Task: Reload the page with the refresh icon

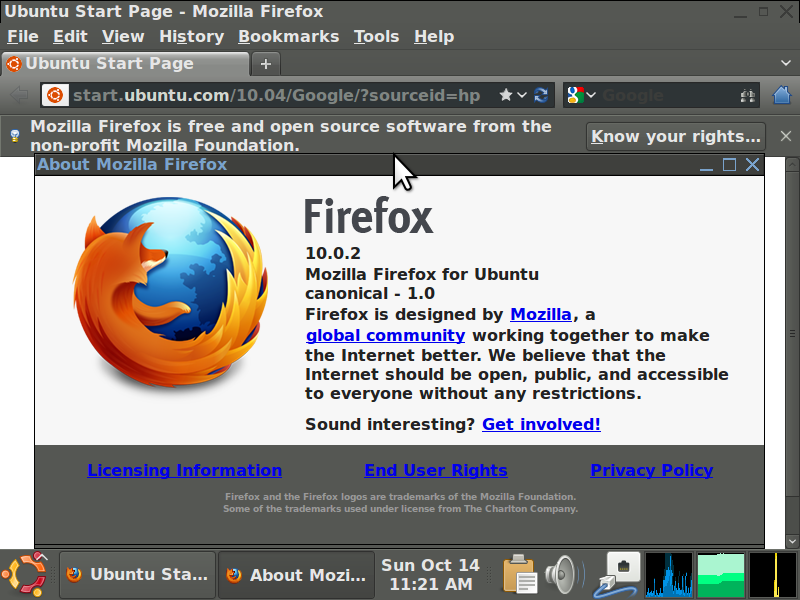Action: click(x=541, y=95)
